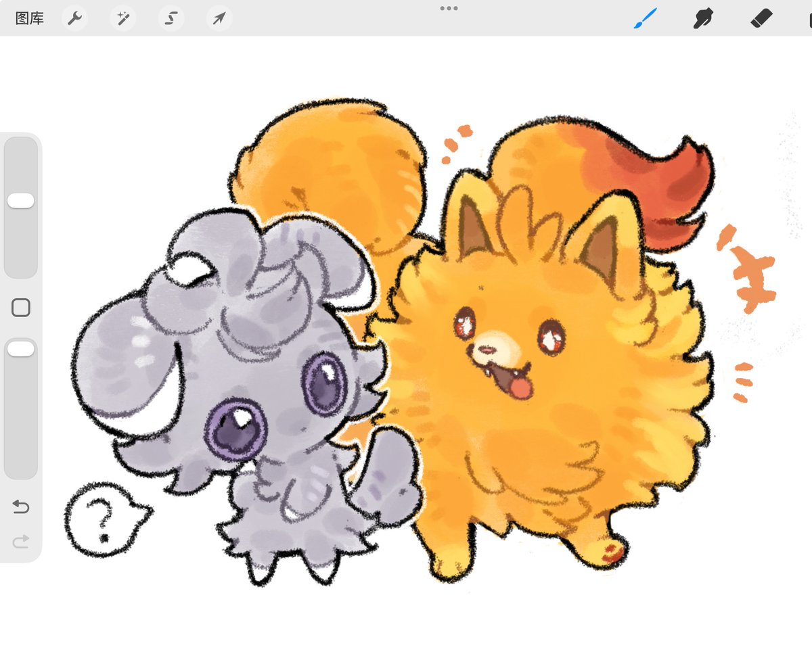Open the Actions menu with the wrench icon
Screen dimensions: 812x662
pos(74,18)
